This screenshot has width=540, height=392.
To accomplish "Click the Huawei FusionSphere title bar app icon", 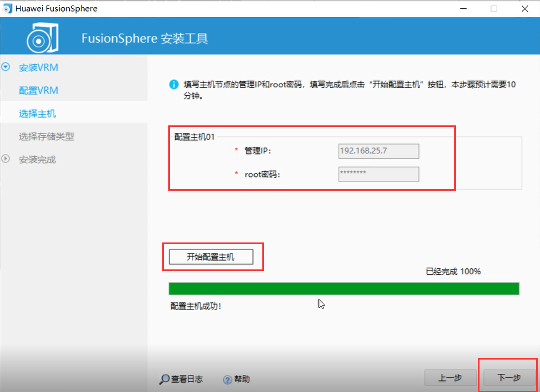I will click(7, 8).
